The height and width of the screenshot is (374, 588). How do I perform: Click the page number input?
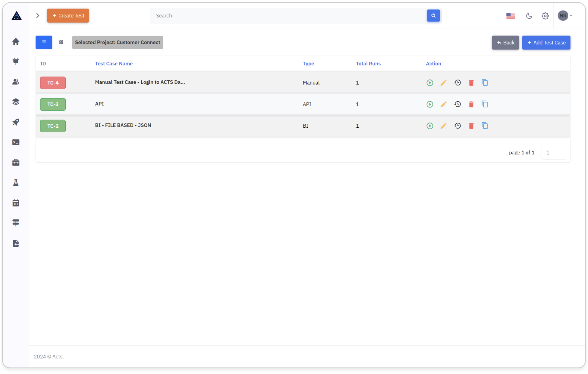click(x=554, y=153)
